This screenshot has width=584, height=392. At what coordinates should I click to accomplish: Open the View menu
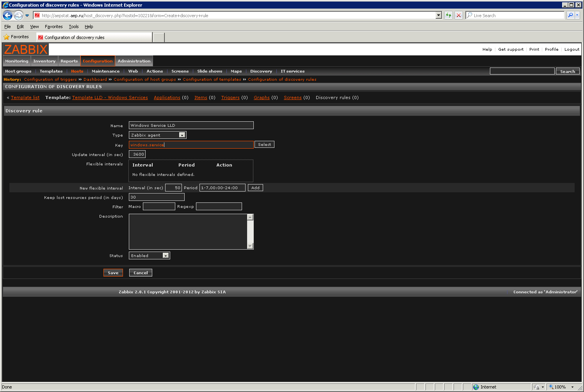(34, 27)
